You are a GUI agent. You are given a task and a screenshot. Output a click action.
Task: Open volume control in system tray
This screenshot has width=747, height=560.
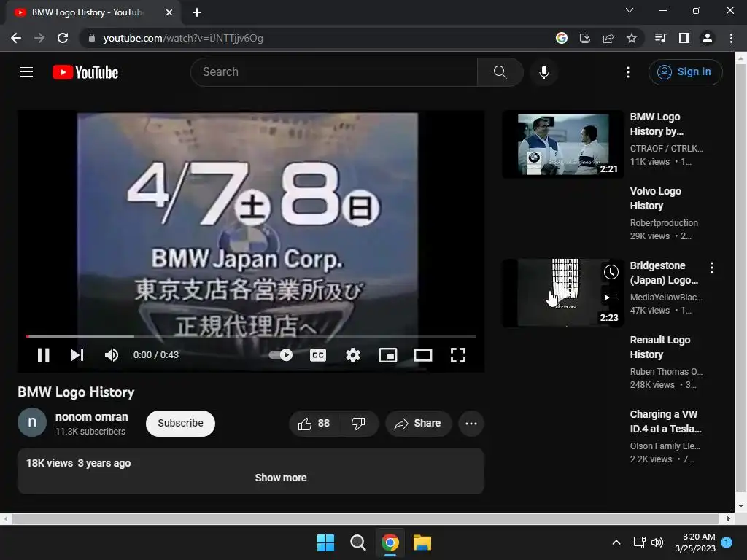pos(657,542)
